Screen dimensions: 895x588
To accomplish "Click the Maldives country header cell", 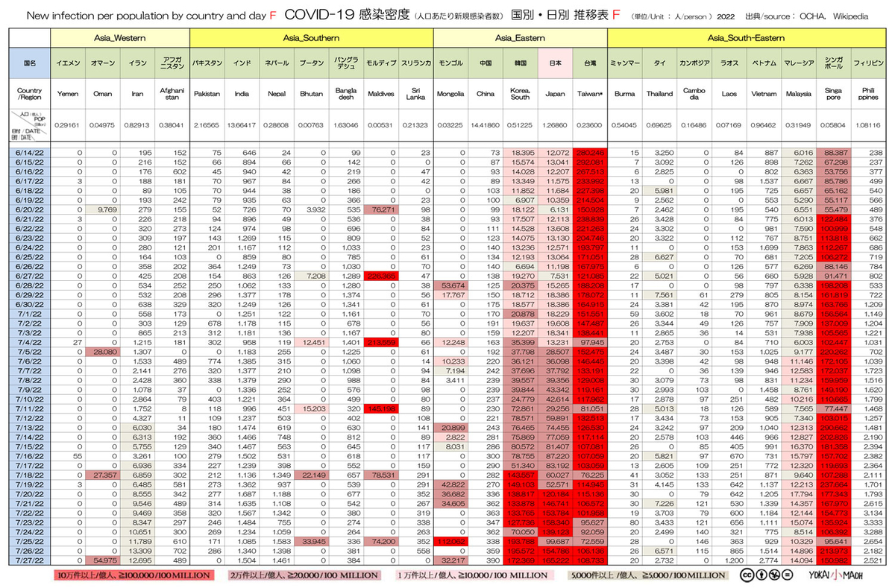I will (x=381, y=95).
